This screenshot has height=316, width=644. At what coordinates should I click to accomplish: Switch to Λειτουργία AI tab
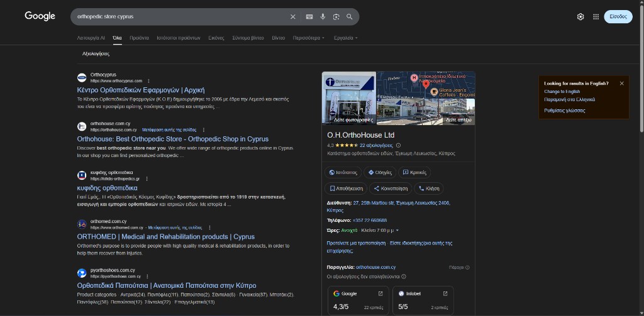[x=91, y=38]
